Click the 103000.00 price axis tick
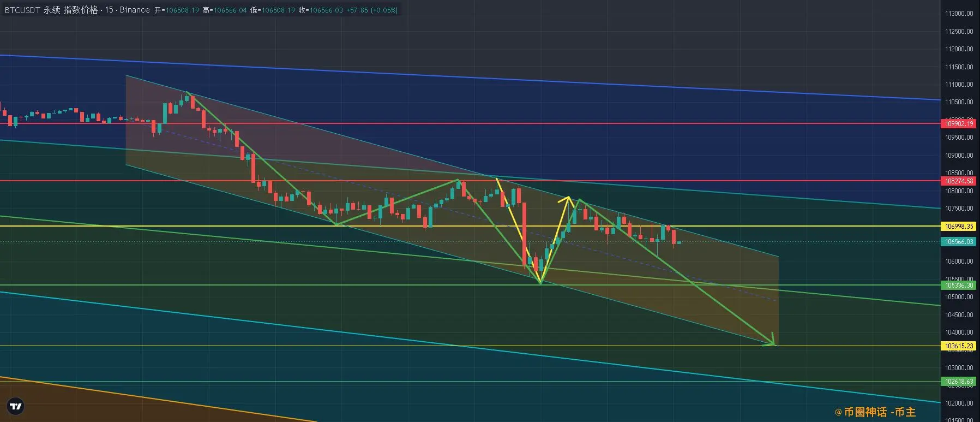The image size is (980, 422). pos(959,367)
